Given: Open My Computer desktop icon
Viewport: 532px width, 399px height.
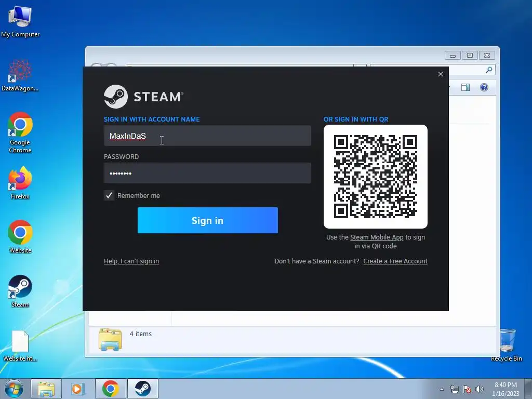Looking at the screenshot, I should (x=20, y=21).
